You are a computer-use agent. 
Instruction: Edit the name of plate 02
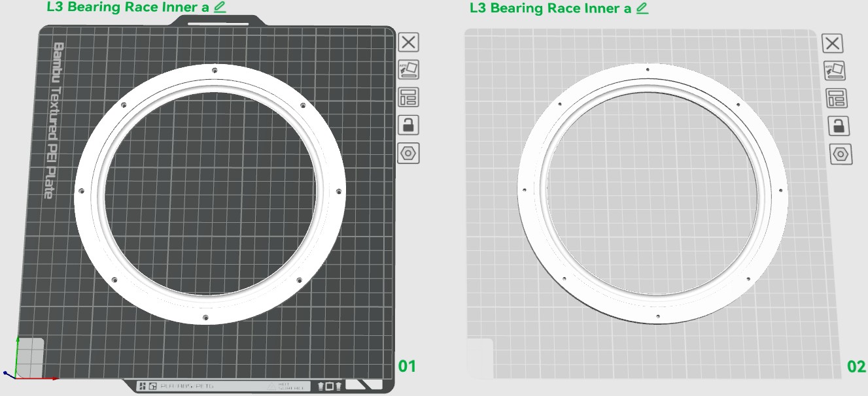(642, 8)
